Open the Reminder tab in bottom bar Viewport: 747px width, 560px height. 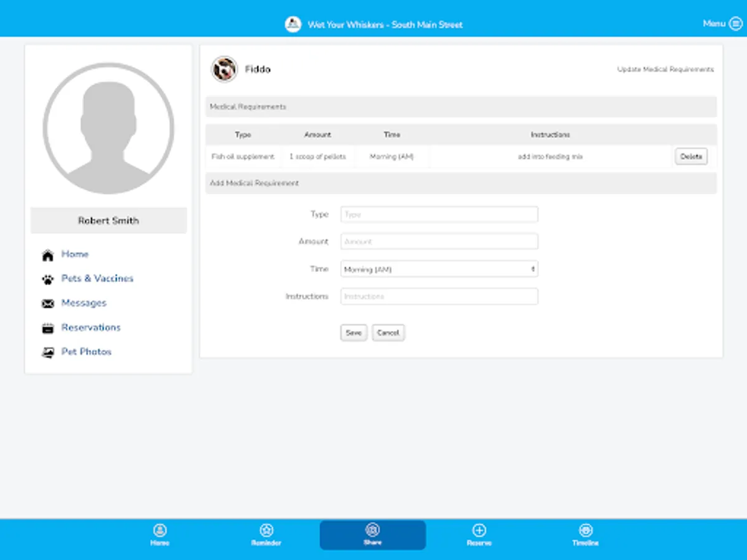[x=266, y=535]
